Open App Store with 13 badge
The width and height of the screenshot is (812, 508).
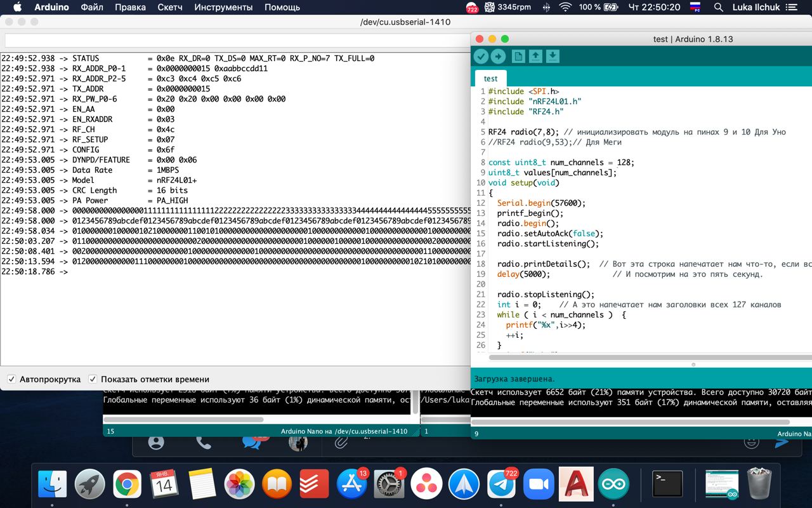[351, 484]
